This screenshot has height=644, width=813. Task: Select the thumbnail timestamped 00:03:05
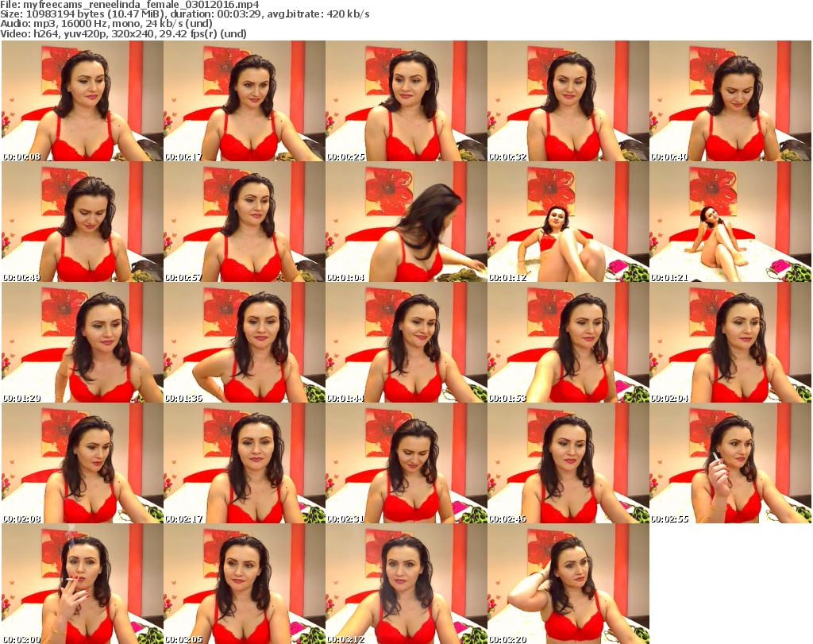(x=245, y=584)
